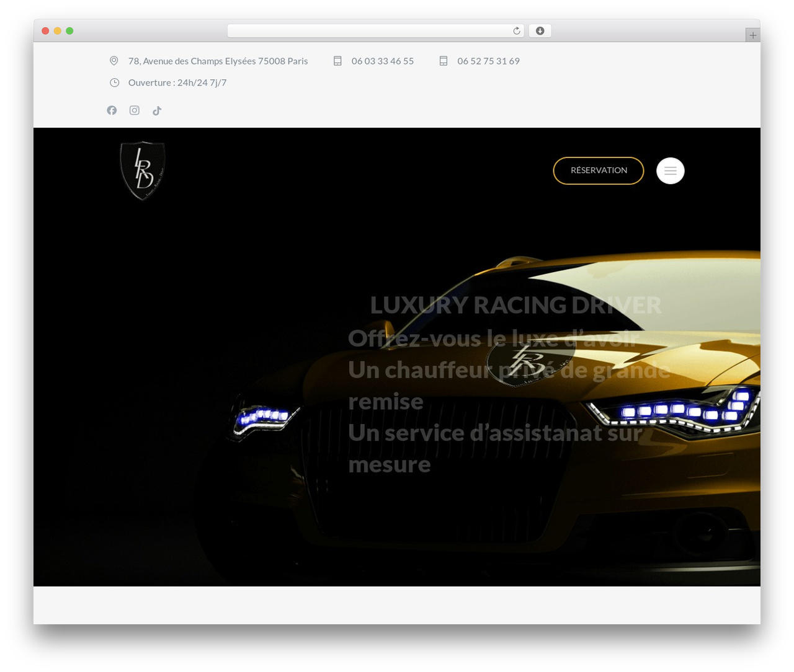Open the hamburger menu button
This screenshot has width=794, height=672.
click(671, 170)
